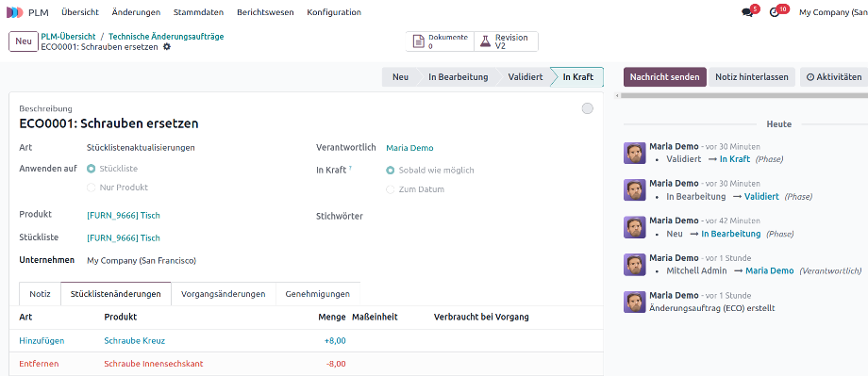Open Stückliste [FURN_9666] Tisch link
The height and width of the screenshot is (376, 868).
click(x=124, y=237)
